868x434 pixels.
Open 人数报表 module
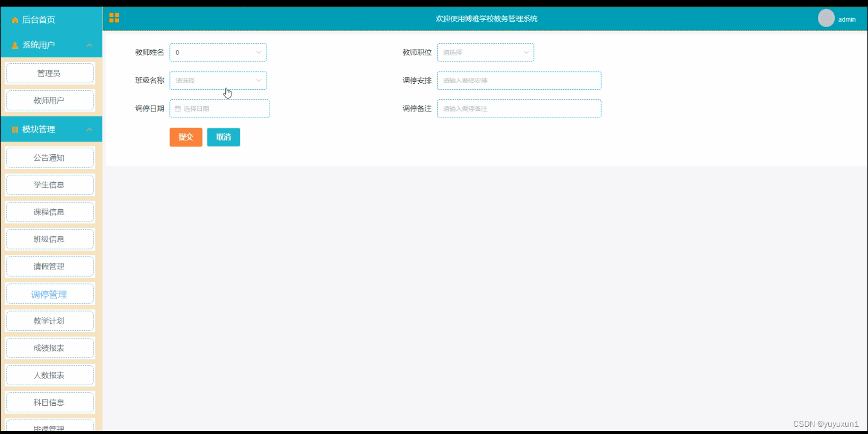50,375
